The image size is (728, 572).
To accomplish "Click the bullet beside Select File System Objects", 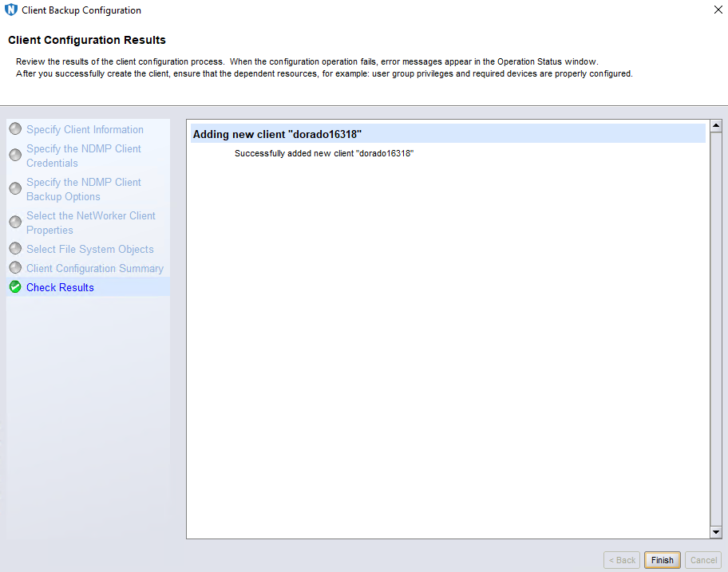I will coord(15,249).
